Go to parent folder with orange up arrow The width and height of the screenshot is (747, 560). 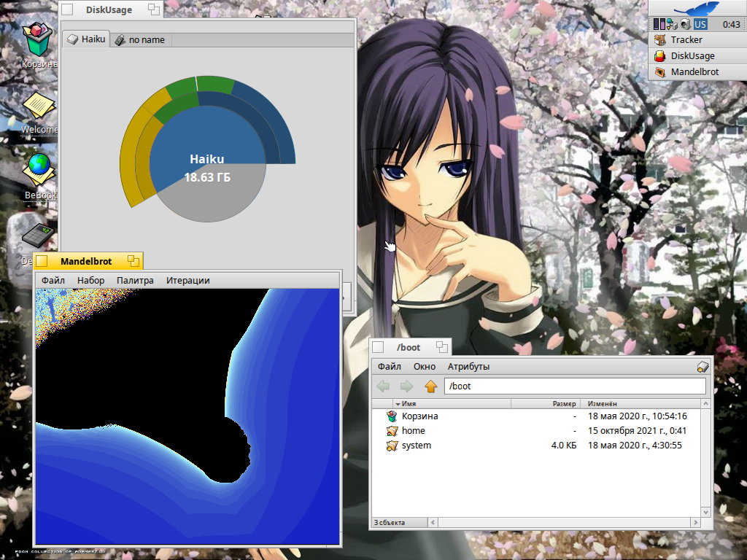coord(430,386)
